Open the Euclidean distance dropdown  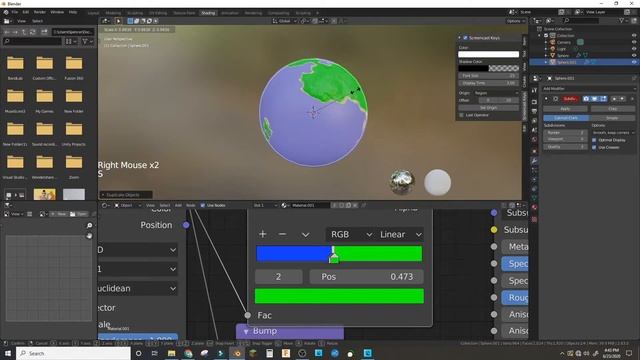138,288
